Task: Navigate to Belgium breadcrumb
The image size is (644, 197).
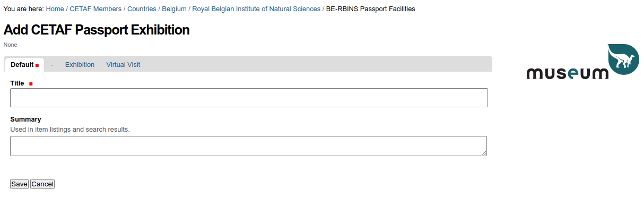Action: pos(174,9)
